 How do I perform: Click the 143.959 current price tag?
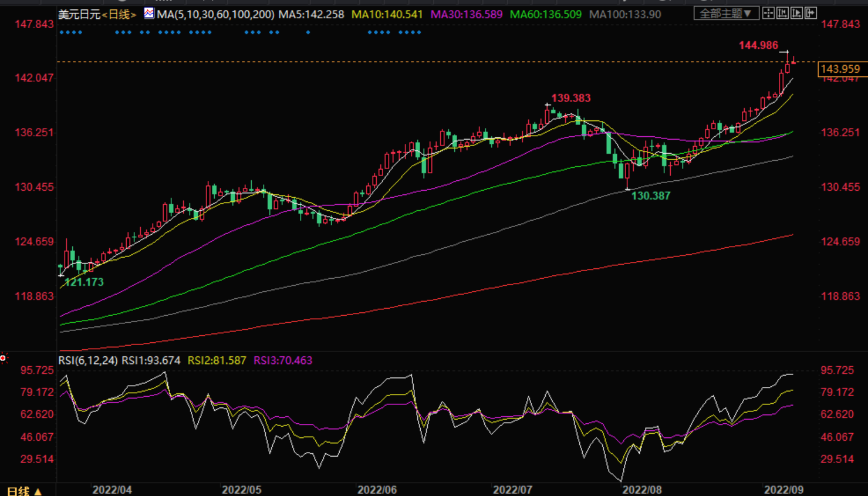pyautogui.click(x=840, y=69)
